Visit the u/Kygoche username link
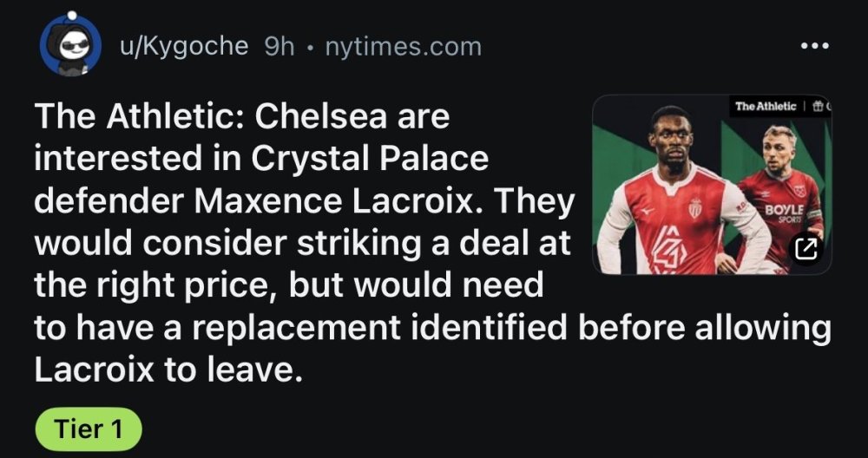The image size is (868, 458). click(184, 47)
